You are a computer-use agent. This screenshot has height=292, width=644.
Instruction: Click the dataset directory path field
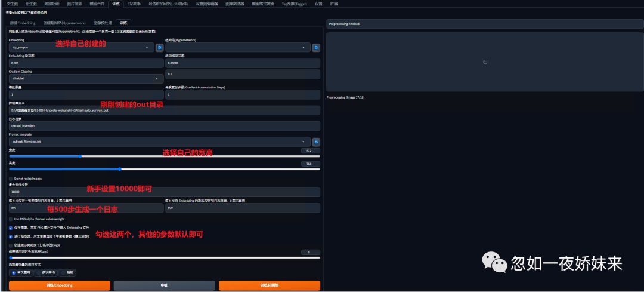point(165,110)
